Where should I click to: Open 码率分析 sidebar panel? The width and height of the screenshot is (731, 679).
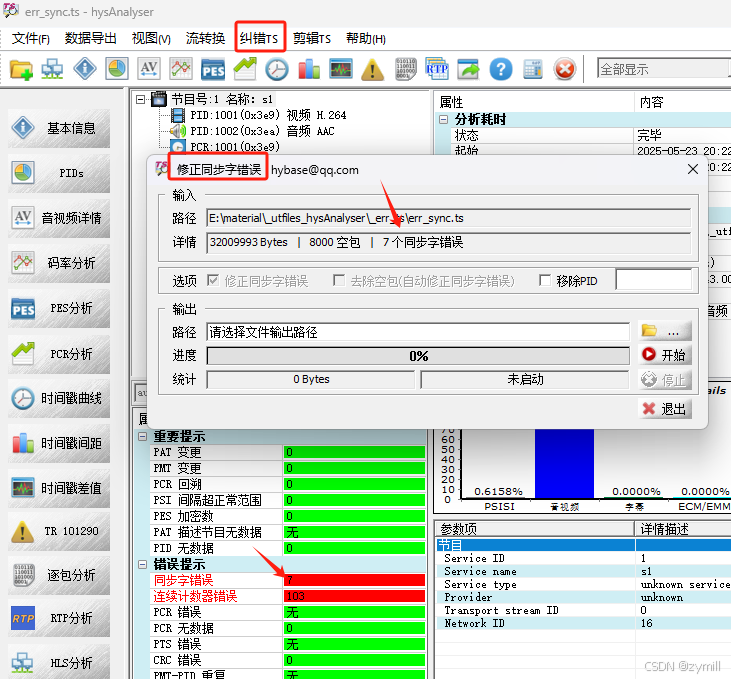point(59,263)
